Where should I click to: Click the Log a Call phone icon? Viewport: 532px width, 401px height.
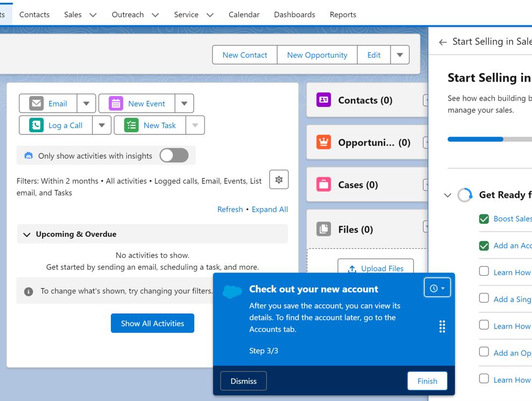[x=37, y=125]
